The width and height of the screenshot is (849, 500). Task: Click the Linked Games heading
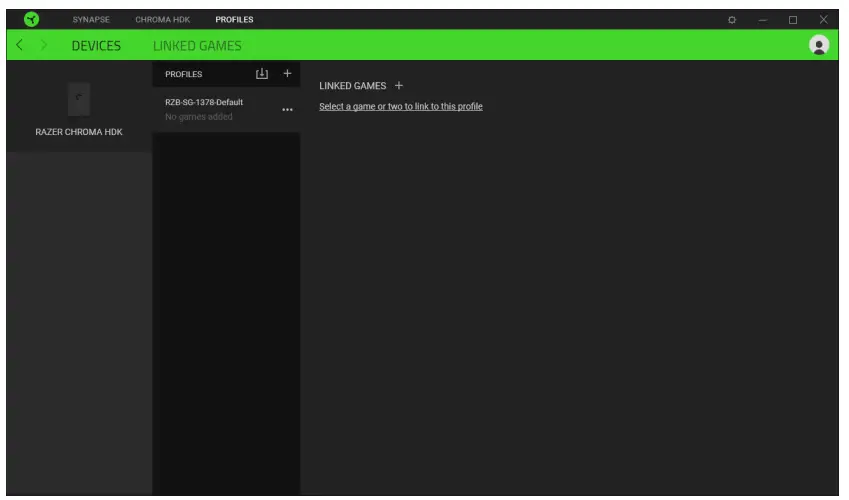click(352, 86)
